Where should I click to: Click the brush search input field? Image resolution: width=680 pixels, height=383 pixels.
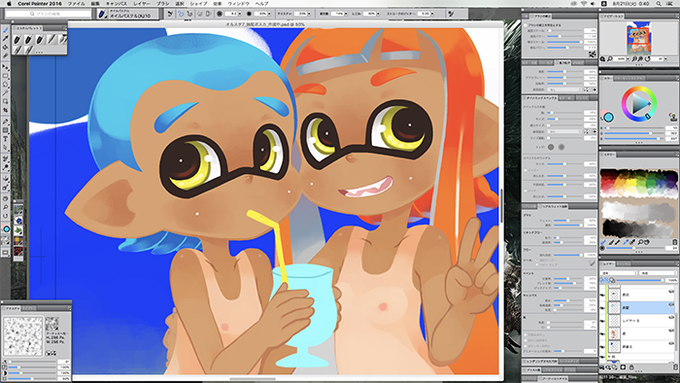tap(48, 14)
